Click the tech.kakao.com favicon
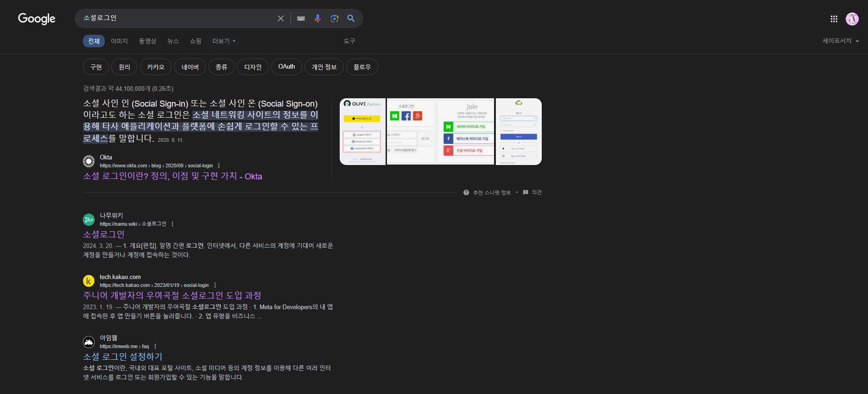 coord(89,281)
